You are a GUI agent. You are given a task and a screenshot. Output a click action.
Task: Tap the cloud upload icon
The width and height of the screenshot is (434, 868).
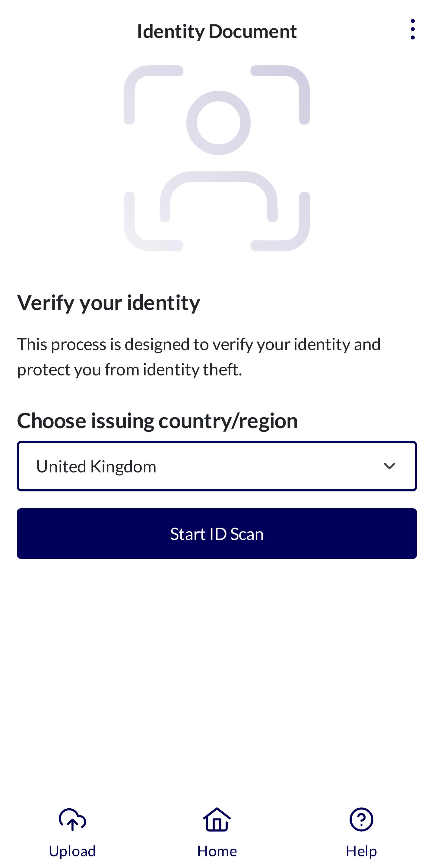click(72, 819)
